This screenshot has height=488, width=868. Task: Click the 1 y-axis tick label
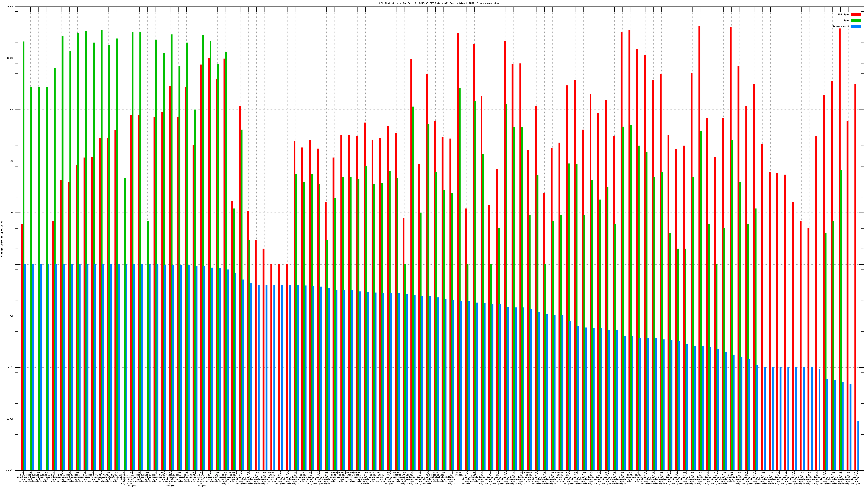(x=13, y=264)
